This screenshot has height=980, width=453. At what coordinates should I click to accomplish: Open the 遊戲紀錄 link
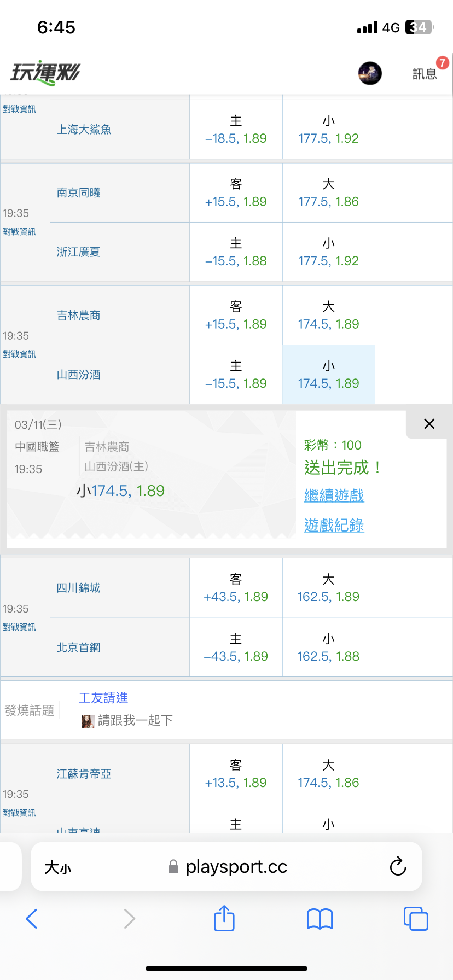pos(334,526)
